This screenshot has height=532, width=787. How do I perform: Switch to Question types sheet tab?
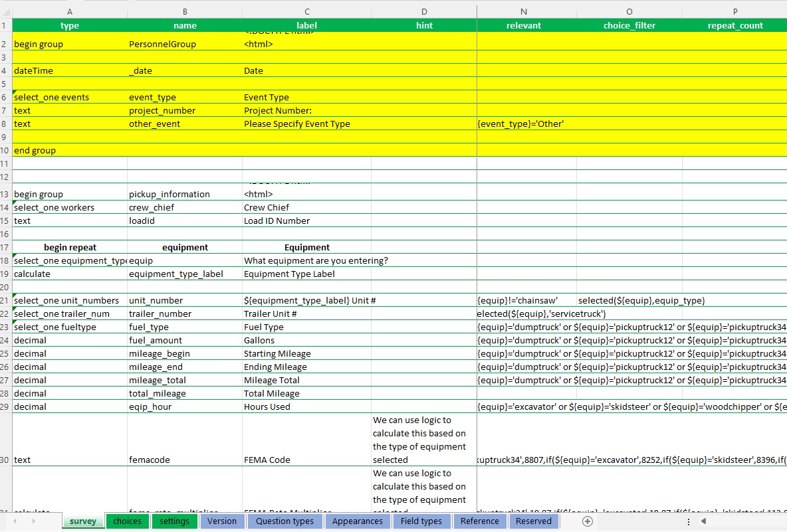pyautogui.click(x=284, y=521)
